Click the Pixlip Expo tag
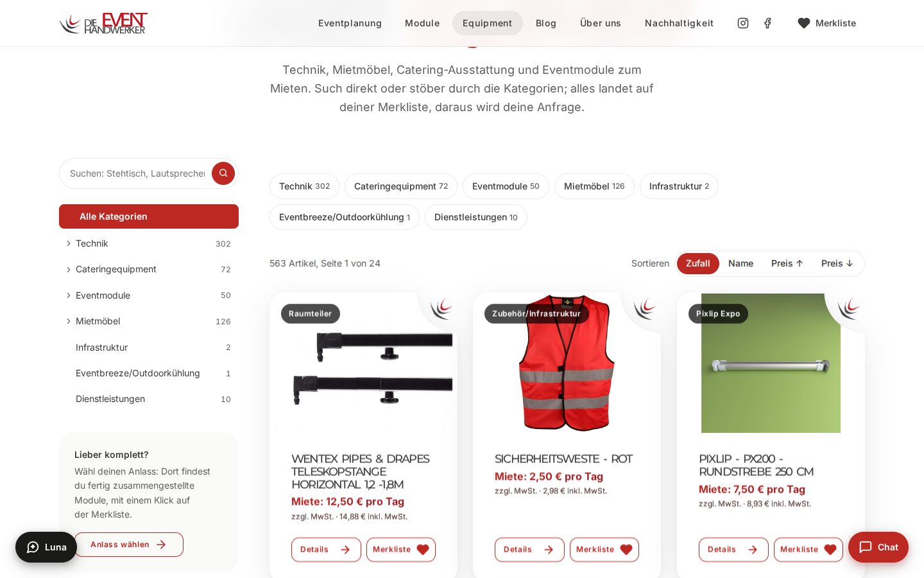 click(718, 313)
